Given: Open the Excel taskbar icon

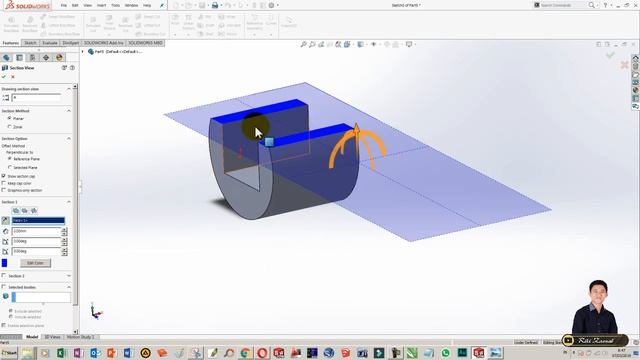Looking at the screenshot, I should pos(62,353).
